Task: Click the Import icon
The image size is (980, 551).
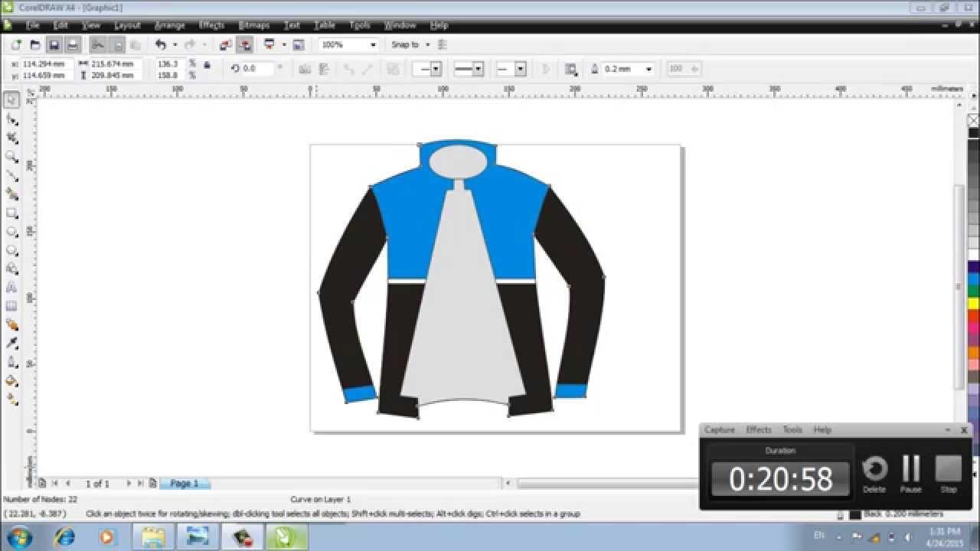Action: pos(227,45)
